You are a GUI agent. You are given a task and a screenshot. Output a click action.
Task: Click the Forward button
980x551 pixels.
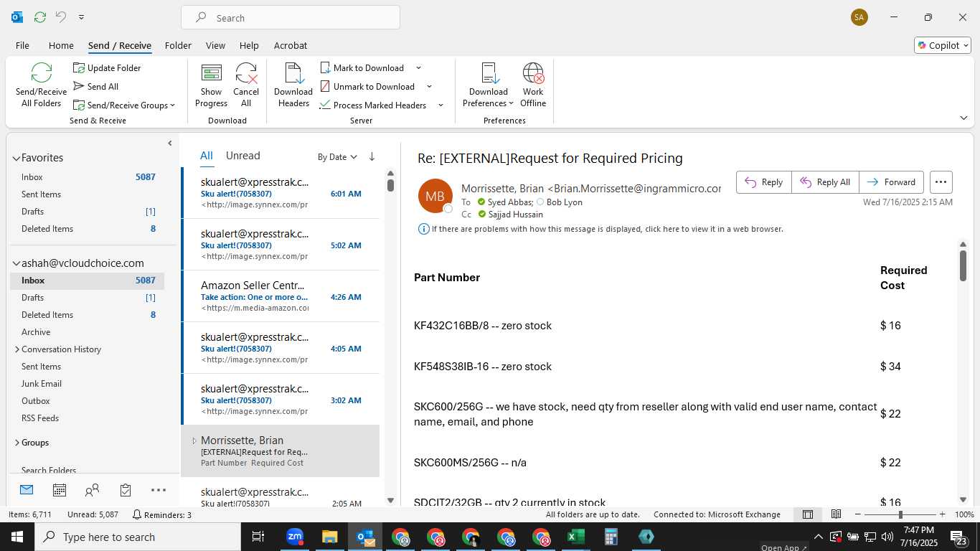(891, 182)
